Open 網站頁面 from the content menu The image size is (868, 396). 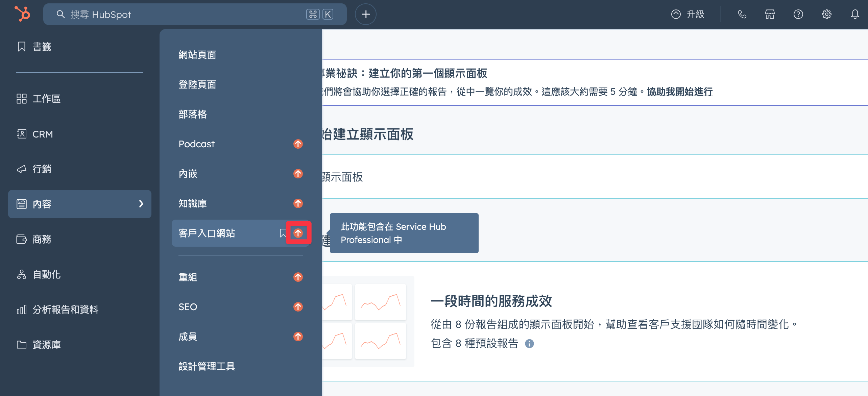pos(197,55)
